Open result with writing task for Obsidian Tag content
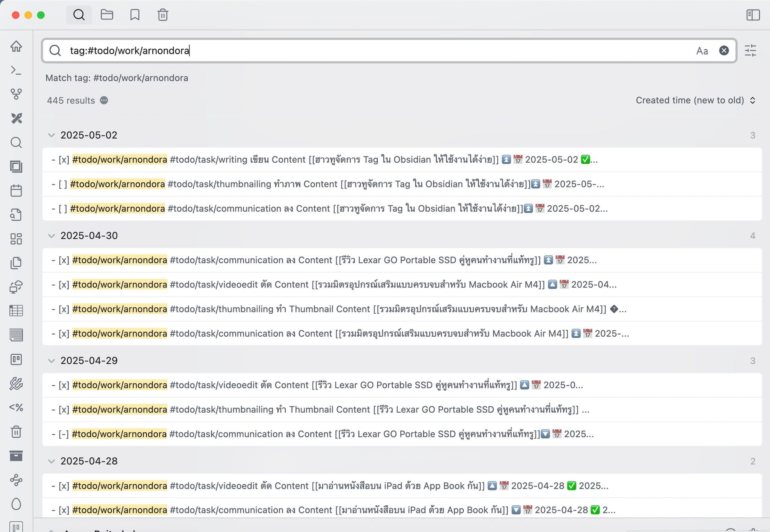 click(402, 159)
